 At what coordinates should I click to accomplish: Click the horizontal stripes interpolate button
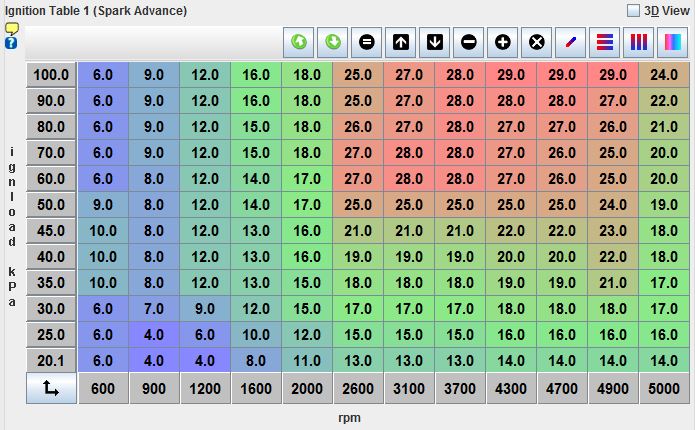click(605, 42)
